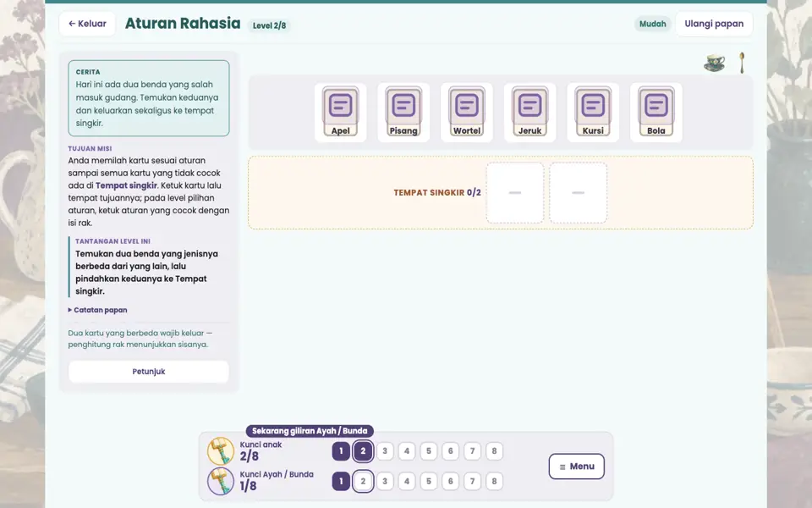Select Kunci anak level 5

pos(428,451)
